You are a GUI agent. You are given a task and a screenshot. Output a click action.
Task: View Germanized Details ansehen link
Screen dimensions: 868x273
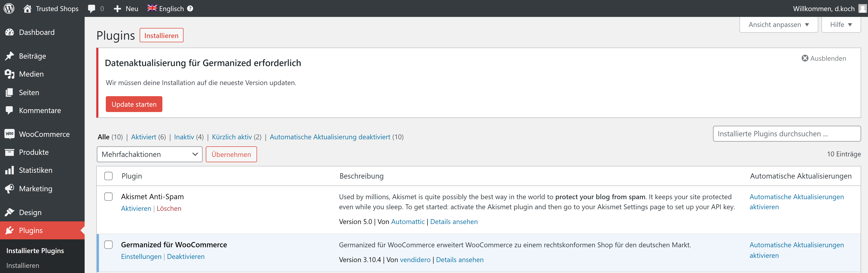pyautogui.click(x=460, y=260)
